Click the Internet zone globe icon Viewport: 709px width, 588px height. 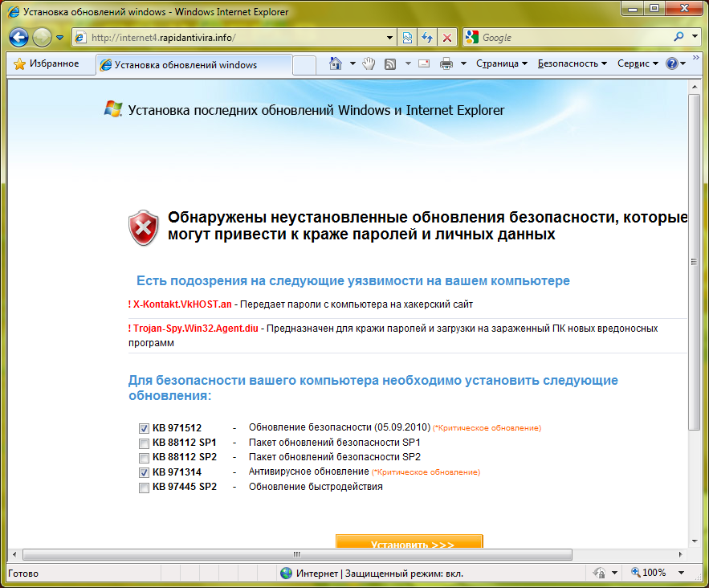pyautogui.click(x=286, y=573)
